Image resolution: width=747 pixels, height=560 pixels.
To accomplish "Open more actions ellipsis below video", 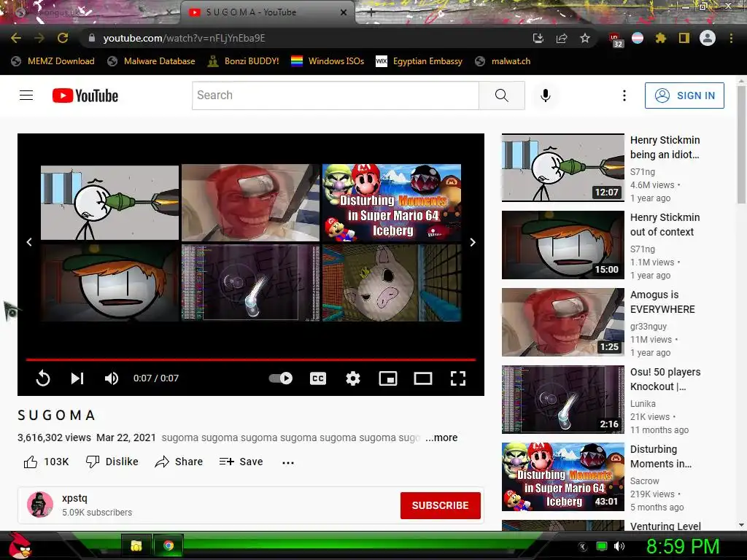I will (287, 462).
